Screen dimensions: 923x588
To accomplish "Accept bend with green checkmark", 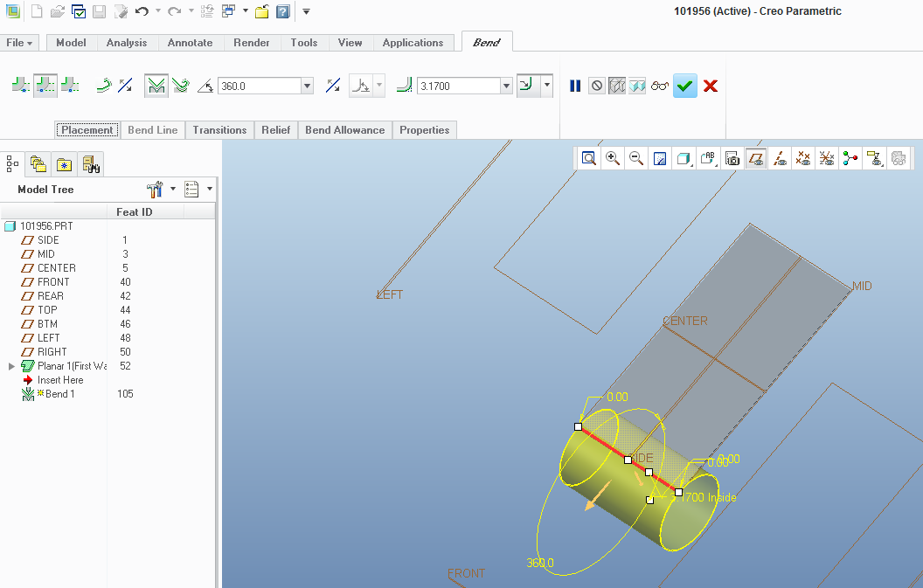I will coord(684,86).
